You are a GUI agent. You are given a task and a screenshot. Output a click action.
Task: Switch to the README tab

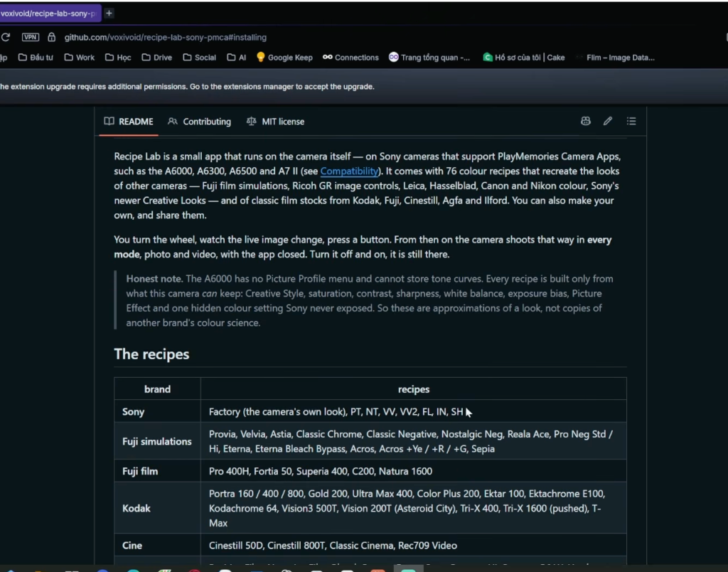pos(129,122)
